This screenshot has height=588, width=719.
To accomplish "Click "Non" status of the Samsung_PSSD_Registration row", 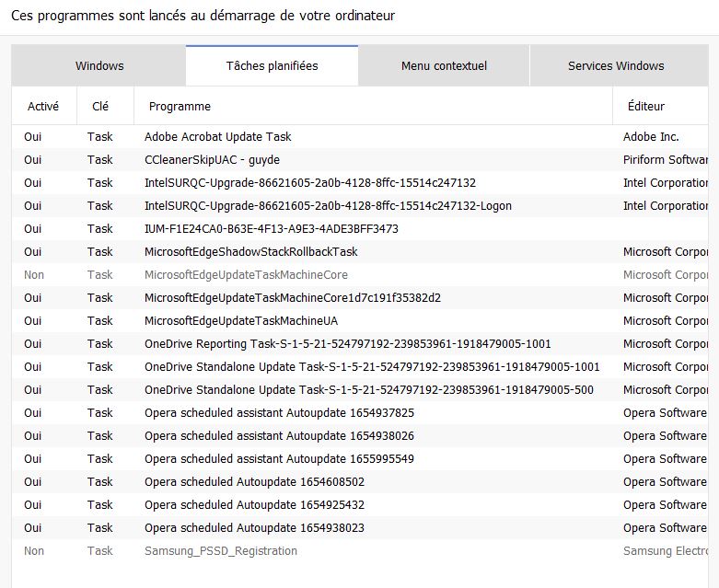I will pos(34,550).
